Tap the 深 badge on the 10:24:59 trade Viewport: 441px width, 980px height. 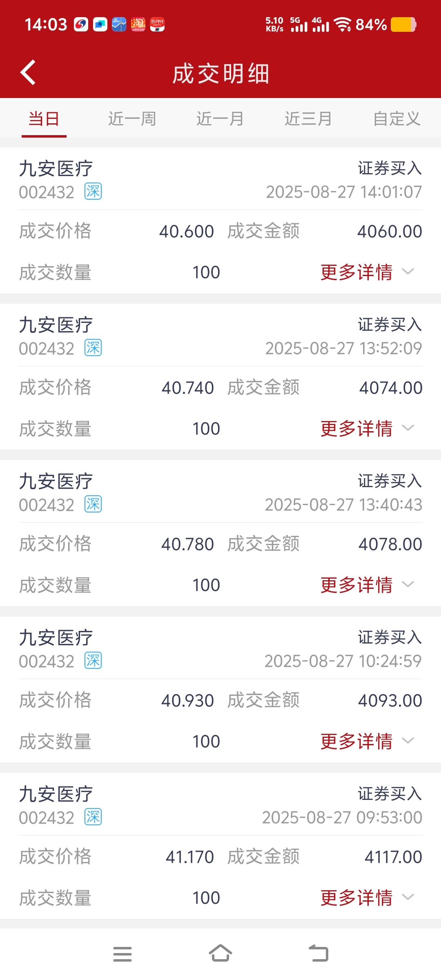pyautogui.click(x=93, y=661)
